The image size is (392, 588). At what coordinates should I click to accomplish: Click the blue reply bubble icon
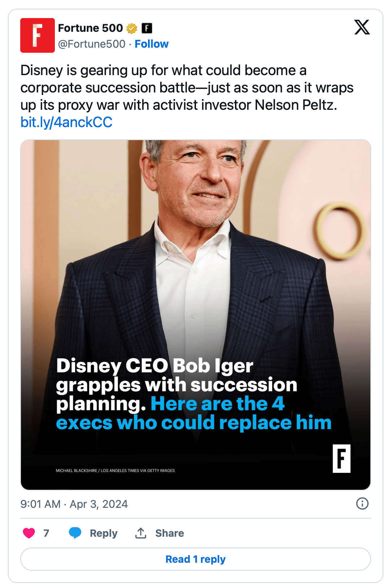point(75,533)
